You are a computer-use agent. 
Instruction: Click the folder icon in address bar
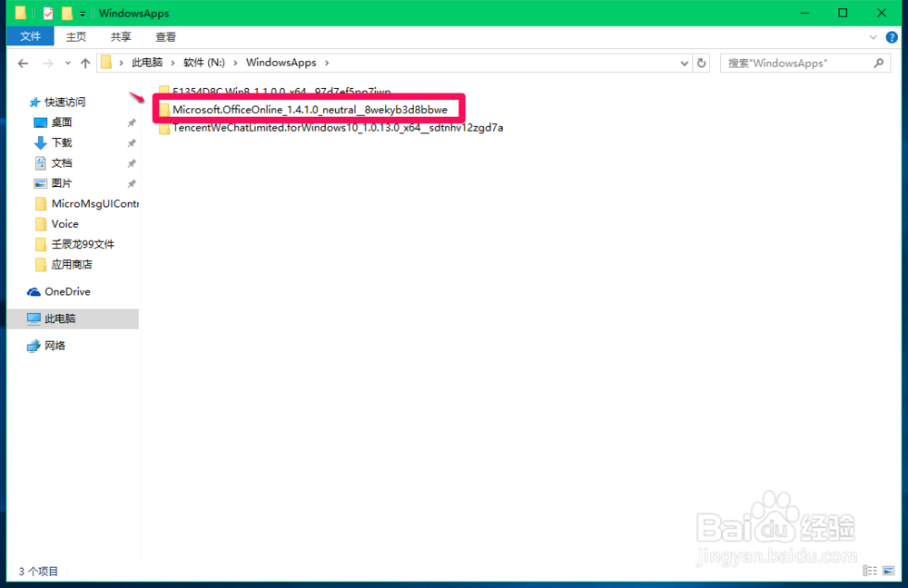pyautogui.click(x=106, y=63)
